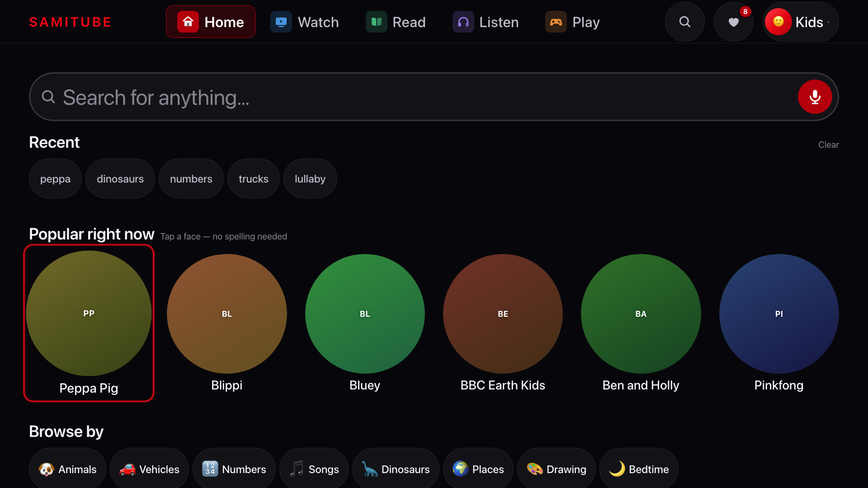
Task: Click the red car emoji on Vehicles
Action: click(x=127, y=469)
